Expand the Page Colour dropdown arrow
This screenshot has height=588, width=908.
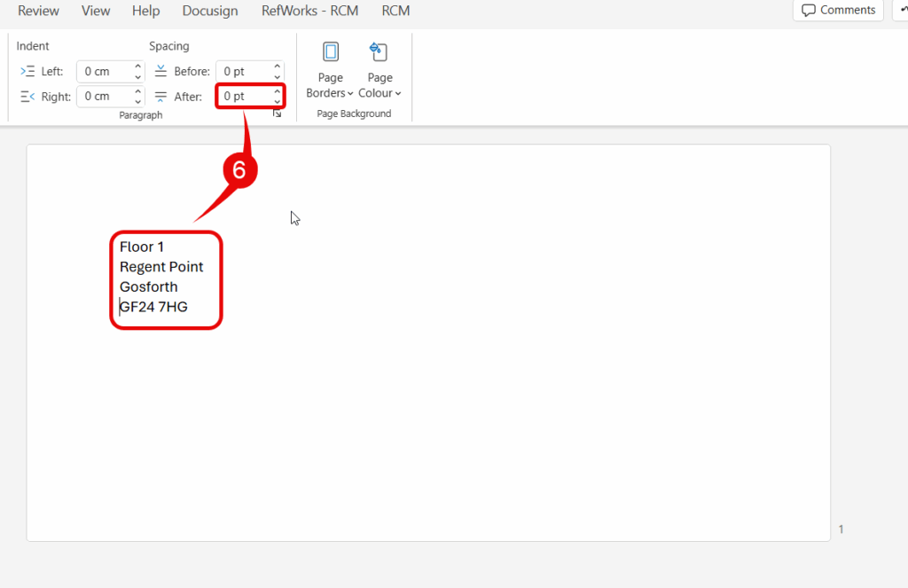(398, 94)
